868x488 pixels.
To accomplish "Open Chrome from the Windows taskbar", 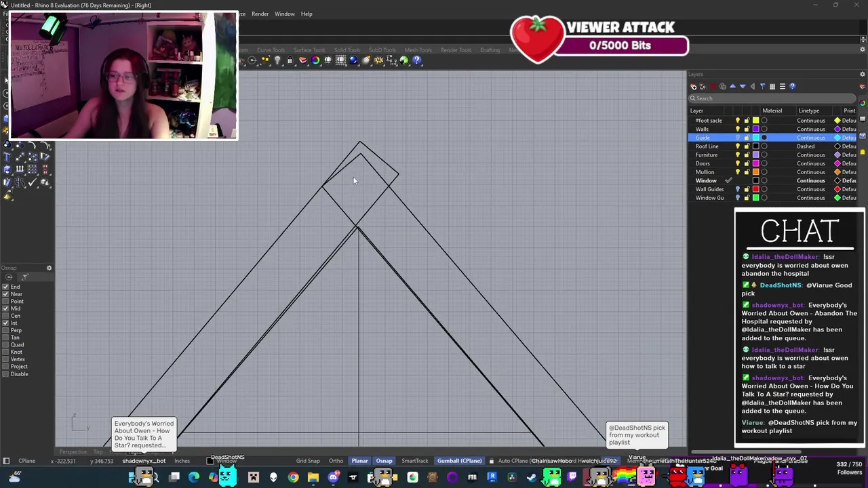I will [293, 478].
